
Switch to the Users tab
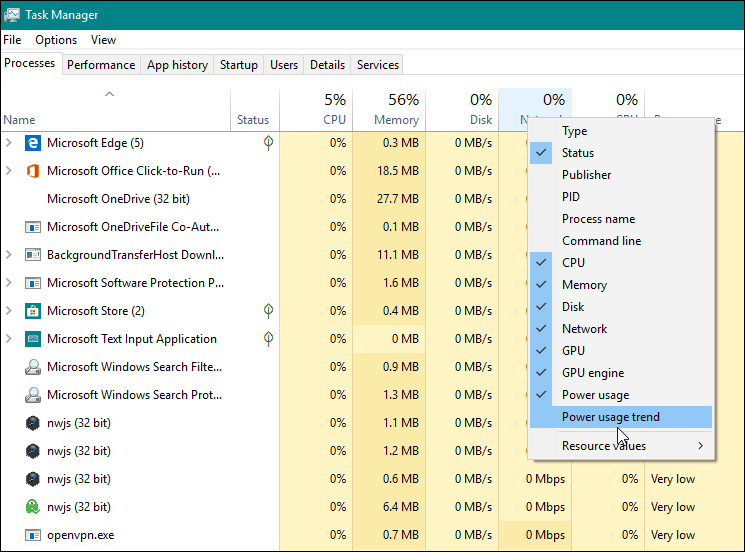(x=284, y=65)
